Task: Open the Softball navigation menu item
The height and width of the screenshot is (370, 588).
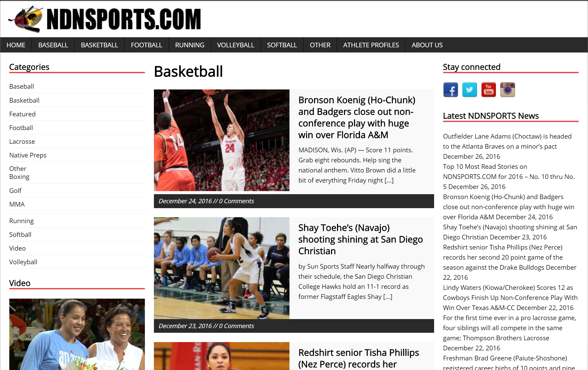Action: point(282,45)
